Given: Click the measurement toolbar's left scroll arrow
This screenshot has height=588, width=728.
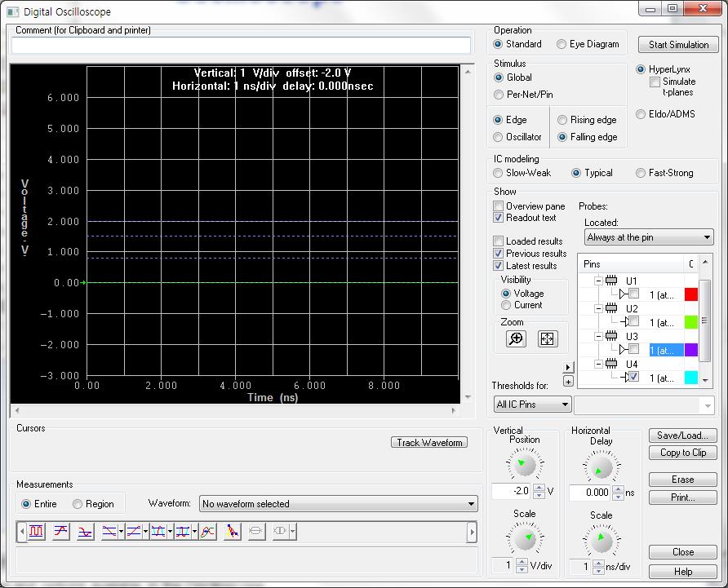Looking at the screenshot, I should pyautogui.click(x=22, y=532).
